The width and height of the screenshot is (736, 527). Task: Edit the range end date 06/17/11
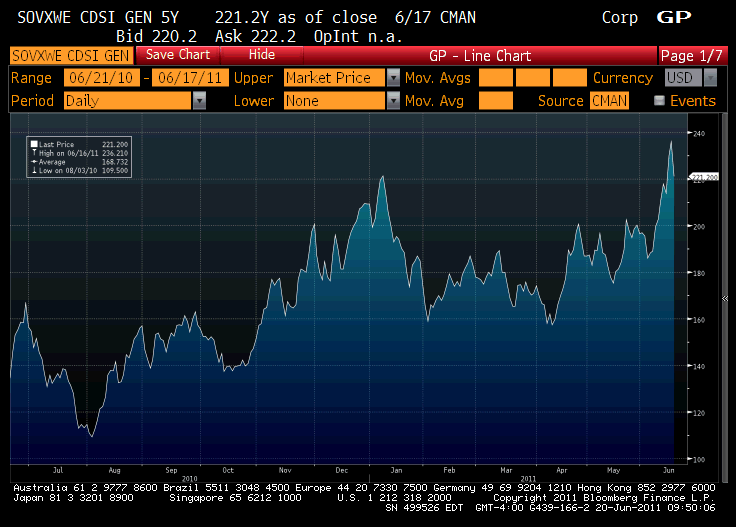190,77
